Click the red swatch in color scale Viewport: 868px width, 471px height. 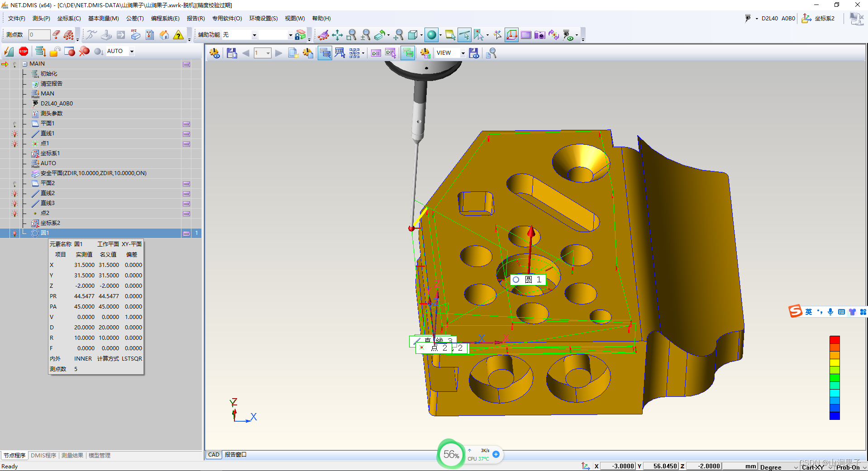click(835, 340)
